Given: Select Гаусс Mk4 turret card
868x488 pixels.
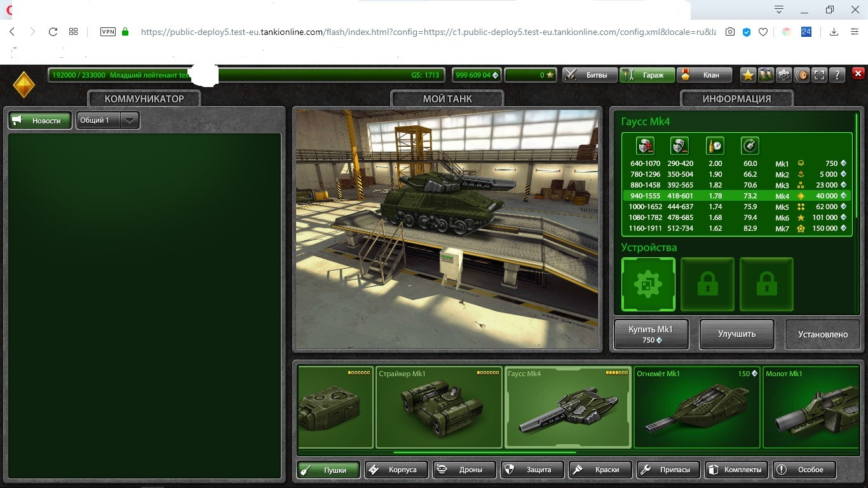Looking at the screenshot, I should click(x=568, y=407).
